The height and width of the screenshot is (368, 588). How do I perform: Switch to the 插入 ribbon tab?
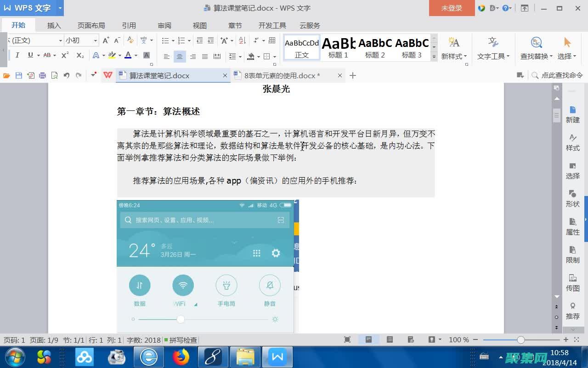(x=54, y=25)
